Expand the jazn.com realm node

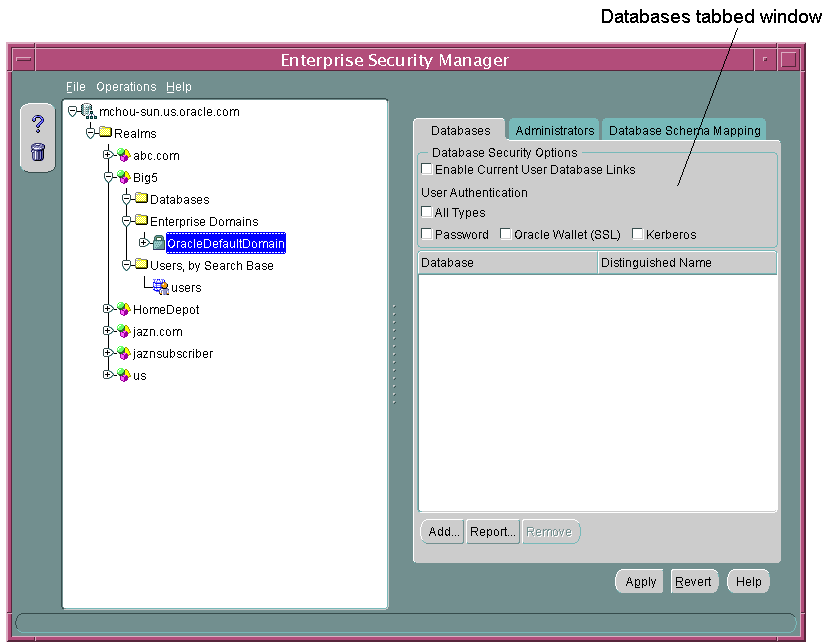(x=108, y=332)
